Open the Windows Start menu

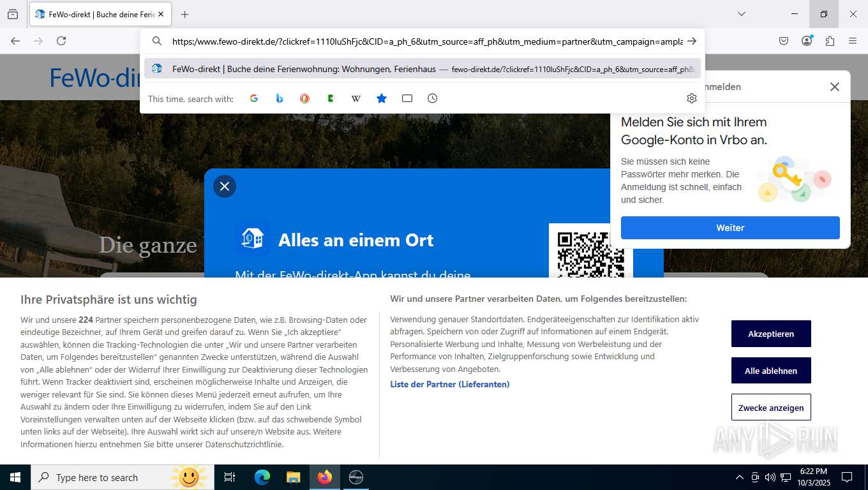tap(15, 477)
